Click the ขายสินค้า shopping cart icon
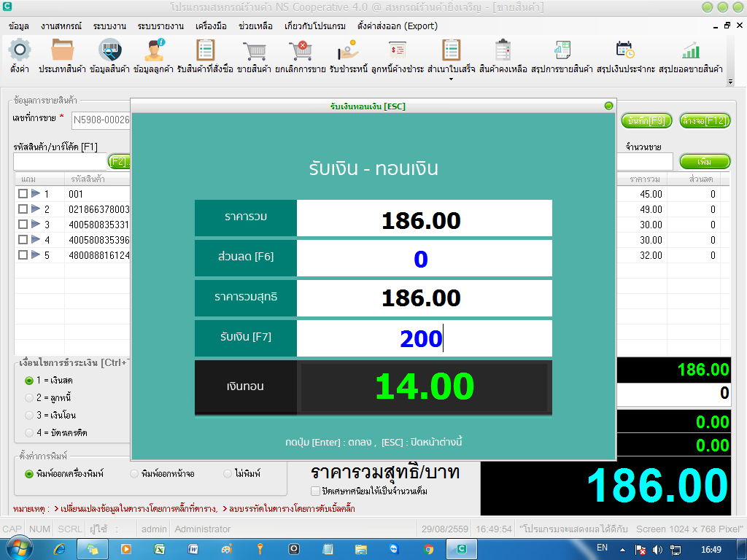The width and height of the screenshot is (747, 560). pos(254,50)
